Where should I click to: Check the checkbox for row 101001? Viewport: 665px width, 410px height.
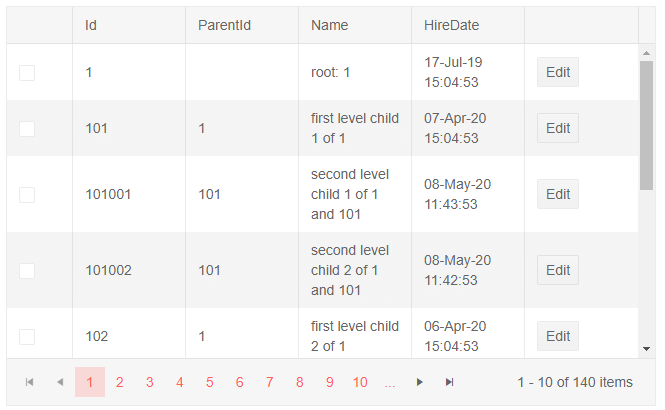tap(27, 194)
